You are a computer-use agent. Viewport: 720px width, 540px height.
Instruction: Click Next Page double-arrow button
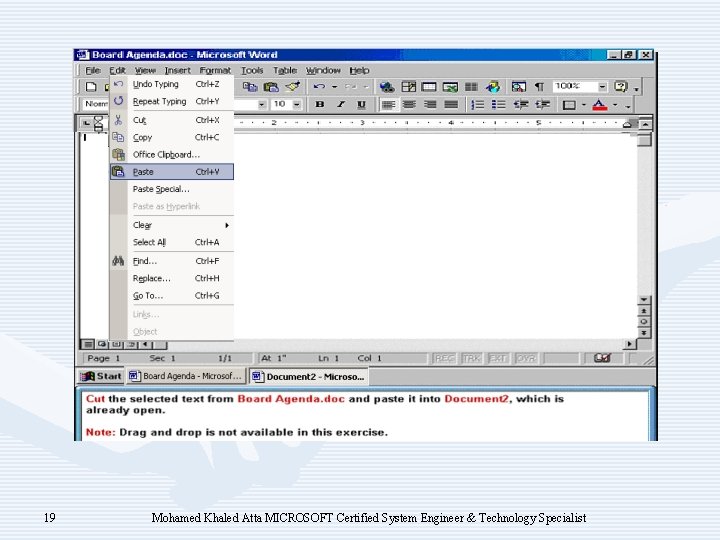[x=644, y=333]
